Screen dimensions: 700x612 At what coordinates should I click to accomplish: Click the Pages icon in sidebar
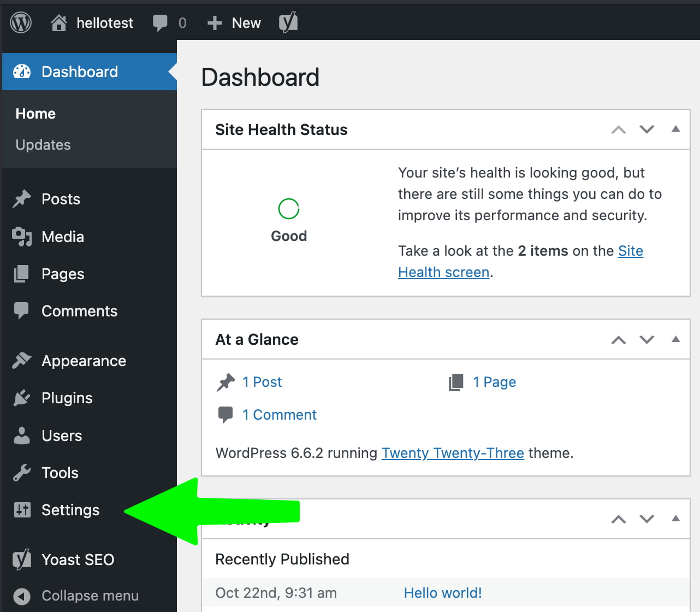(x=21, y=274)
